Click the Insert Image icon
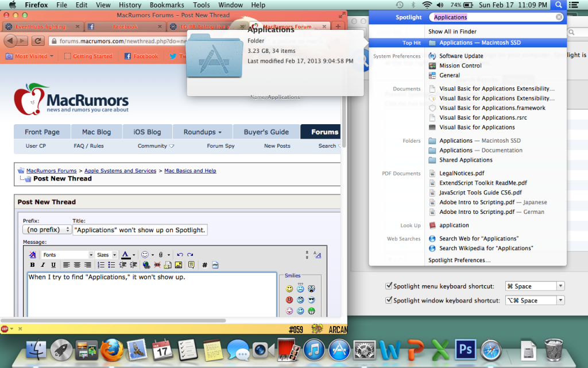The image size is (588, 368). click(x=179, y=265)
